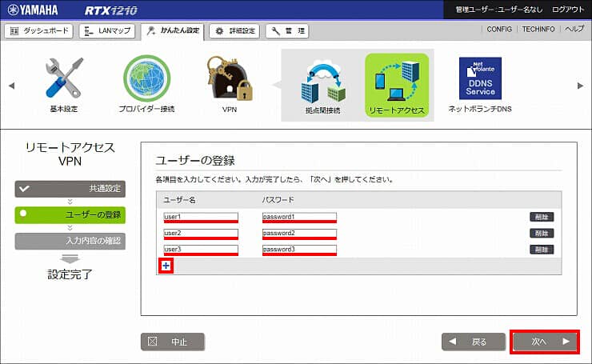
Task: Click the user1 username field
Action: [201, 218]
